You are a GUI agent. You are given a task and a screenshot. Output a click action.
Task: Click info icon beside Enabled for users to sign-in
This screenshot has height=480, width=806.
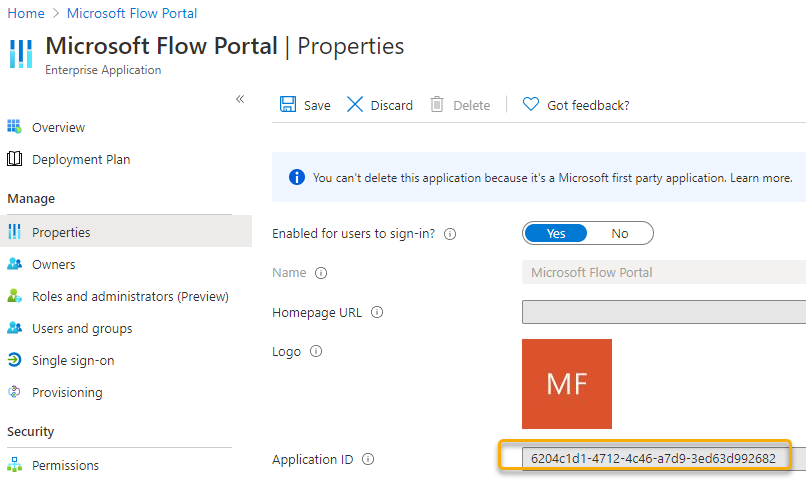point(450,234)
